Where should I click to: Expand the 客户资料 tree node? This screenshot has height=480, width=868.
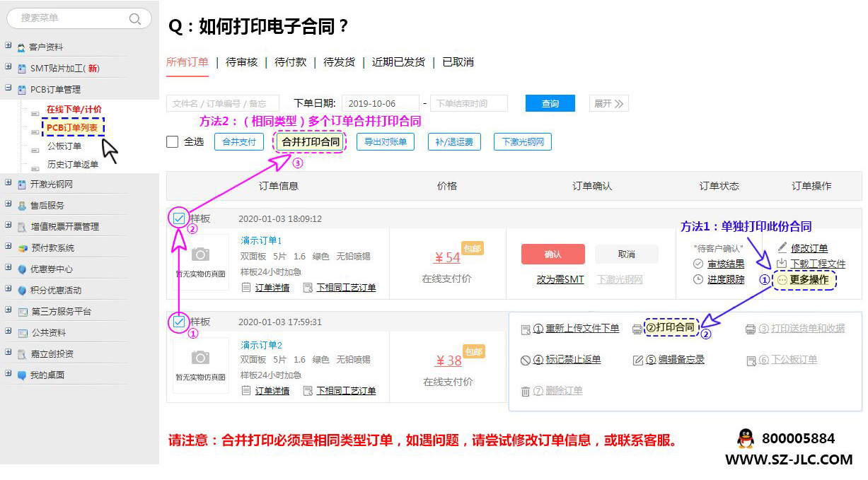click(8, 46)
